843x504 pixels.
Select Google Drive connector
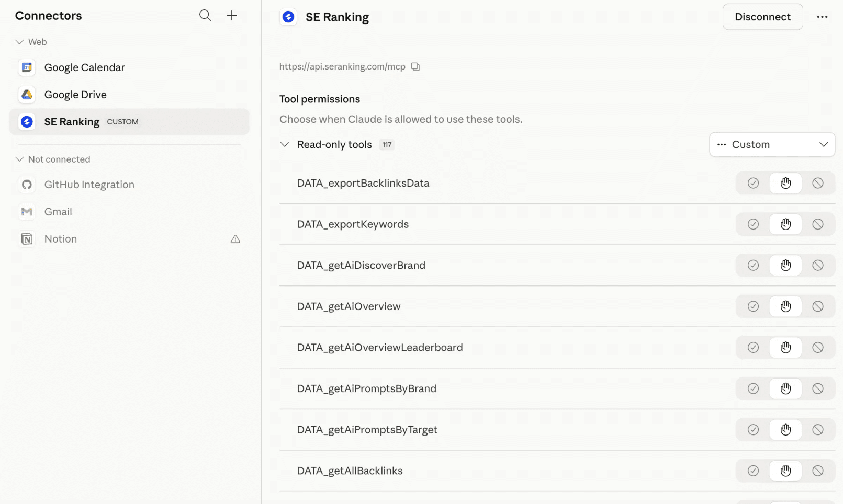(129, 95)
